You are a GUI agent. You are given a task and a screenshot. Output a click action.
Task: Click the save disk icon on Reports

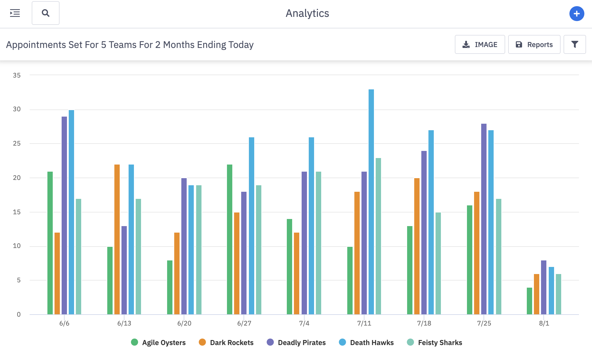click(519, 45)
